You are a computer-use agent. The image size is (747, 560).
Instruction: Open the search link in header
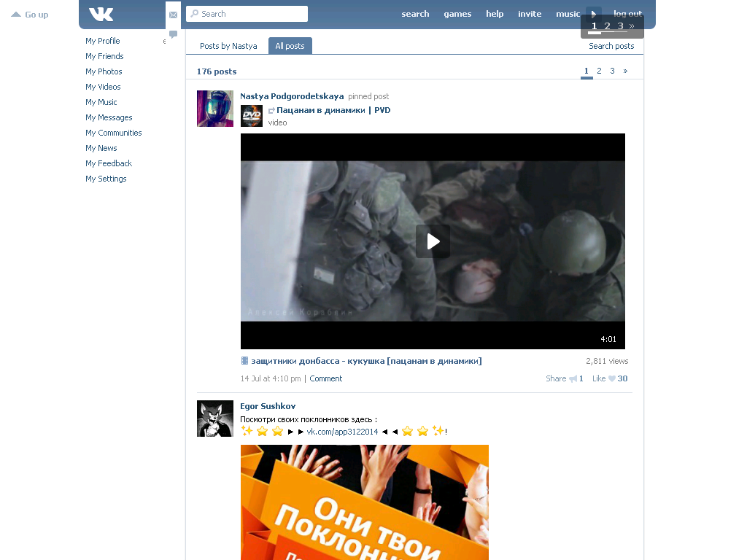415,14
